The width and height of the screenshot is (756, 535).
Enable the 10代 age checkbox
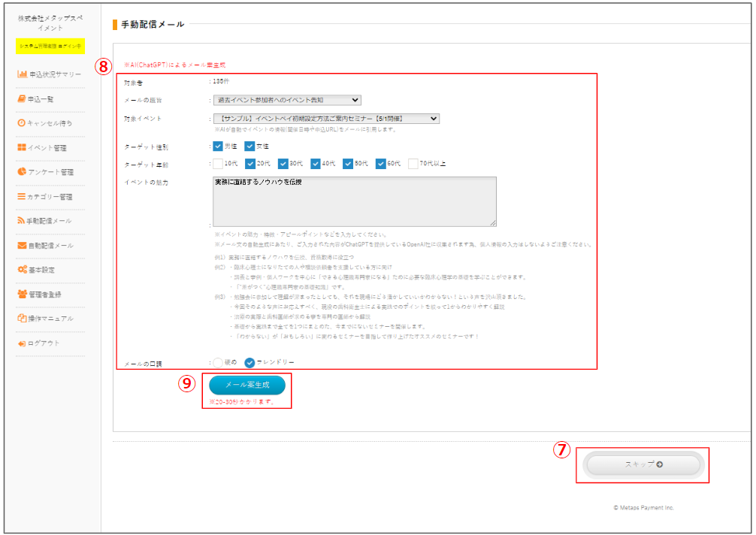(x=218, y=164)
